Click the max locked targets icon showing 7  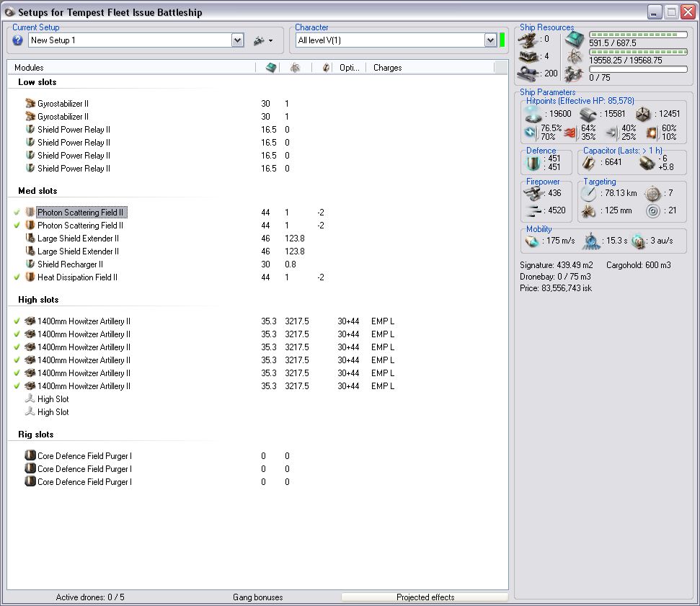coord(653,193)
